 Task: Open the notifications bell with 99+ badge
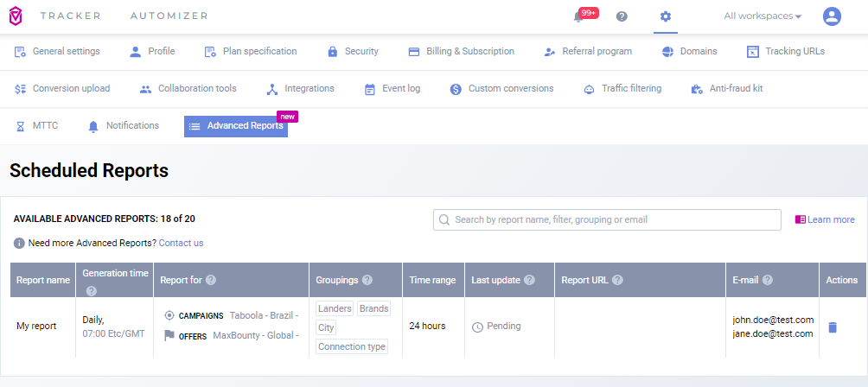point(579,16)
